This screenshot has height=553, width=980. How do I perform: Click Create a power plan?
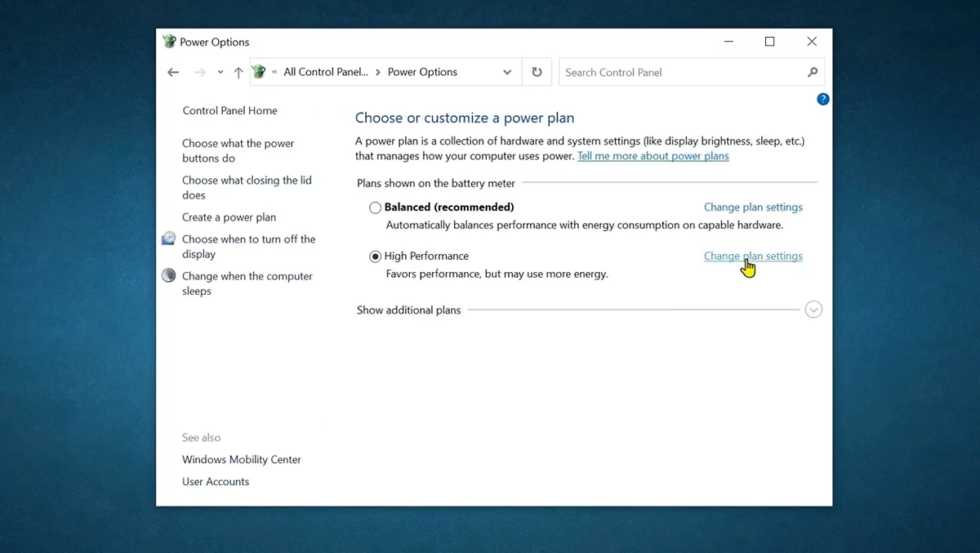point(229,217)
